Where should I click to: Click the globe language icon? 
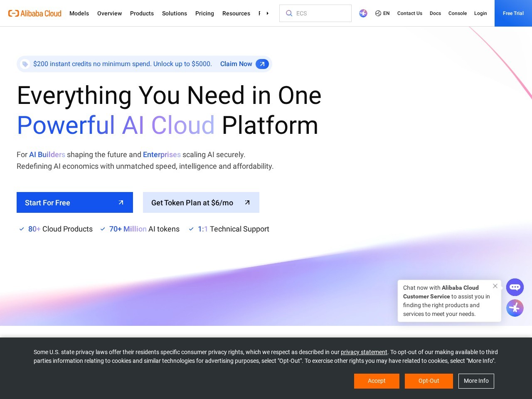[378, 13]
